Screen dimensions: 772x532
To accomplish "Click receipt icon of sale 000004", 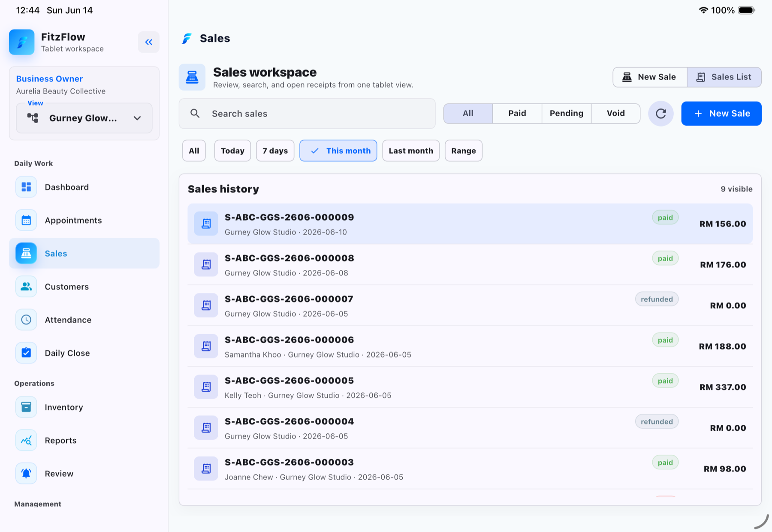I will tap(206, 427).
